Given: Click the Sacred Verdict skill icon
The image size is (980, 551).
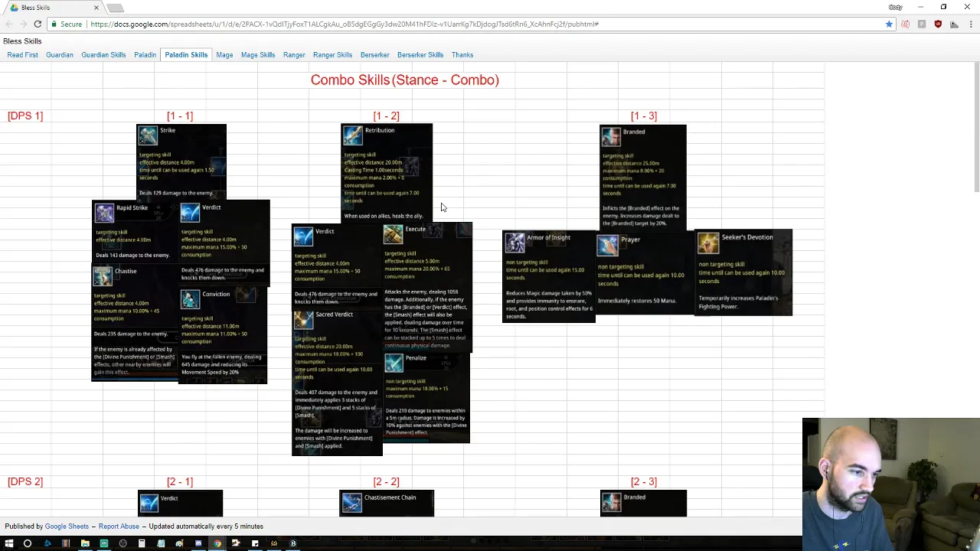Looking at the screenshot, I should 304,319.
